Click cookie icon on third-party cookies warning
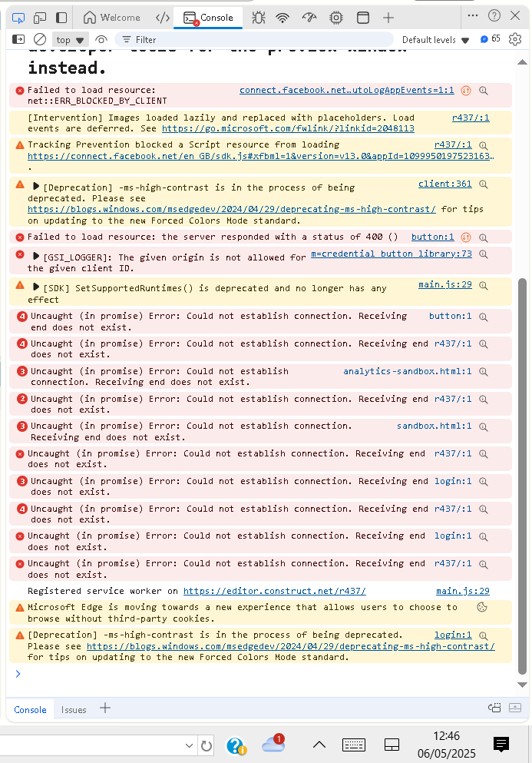Screen dimensions: 532x763 click(x=482, y=607)
